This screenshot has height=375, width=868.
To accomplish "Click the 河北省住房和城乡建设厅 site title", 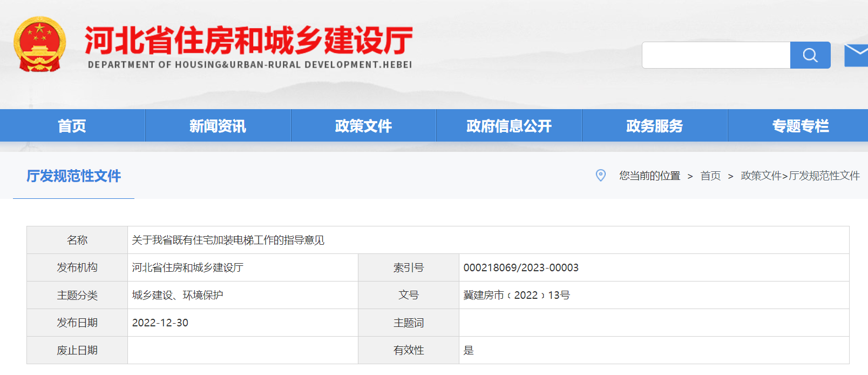I will [x=249, y=41].
